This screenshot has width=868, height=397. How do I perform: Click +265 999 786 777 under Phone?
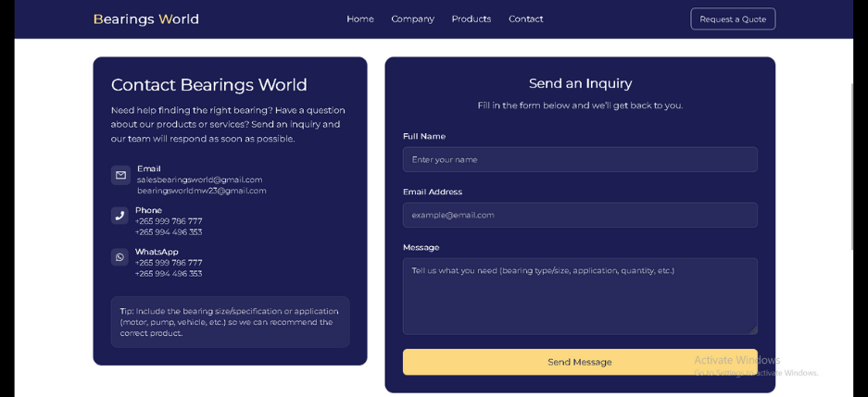click(x=169, y=221)
